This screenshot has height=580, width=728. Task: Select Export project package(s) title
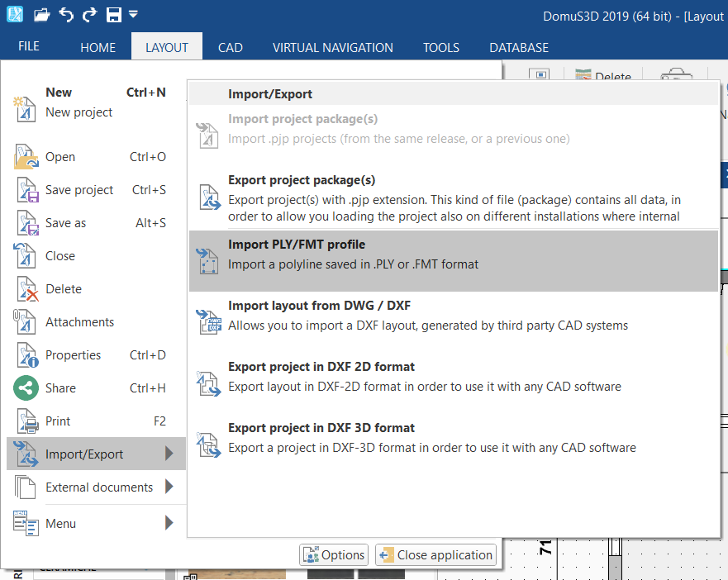tap(302, 180)
